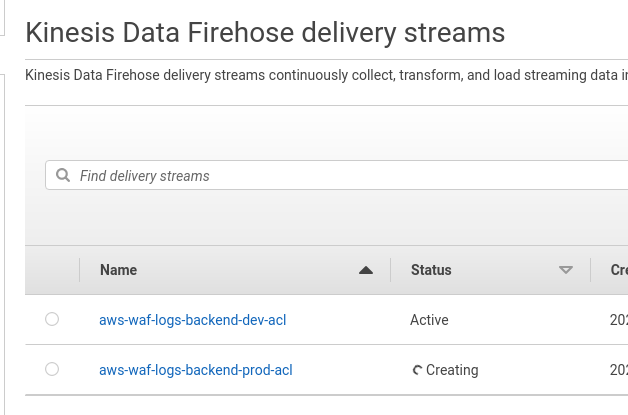Sort by Name using ascending arrow
The height and width of the screenshot is (415, 628).
[x=366, y=270]
